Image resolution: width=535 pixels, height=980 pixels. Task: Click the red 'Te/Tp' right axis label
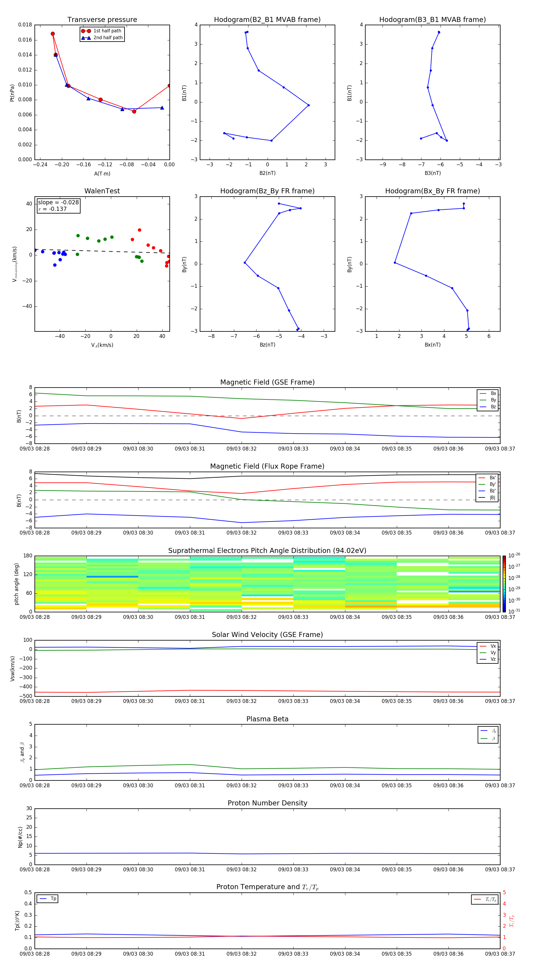(x=512, y=921)
